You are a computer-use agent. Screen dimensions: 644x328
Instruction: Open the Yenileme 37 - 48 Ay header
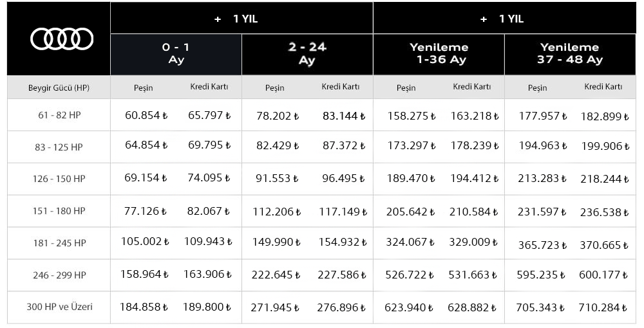[570, 54]
